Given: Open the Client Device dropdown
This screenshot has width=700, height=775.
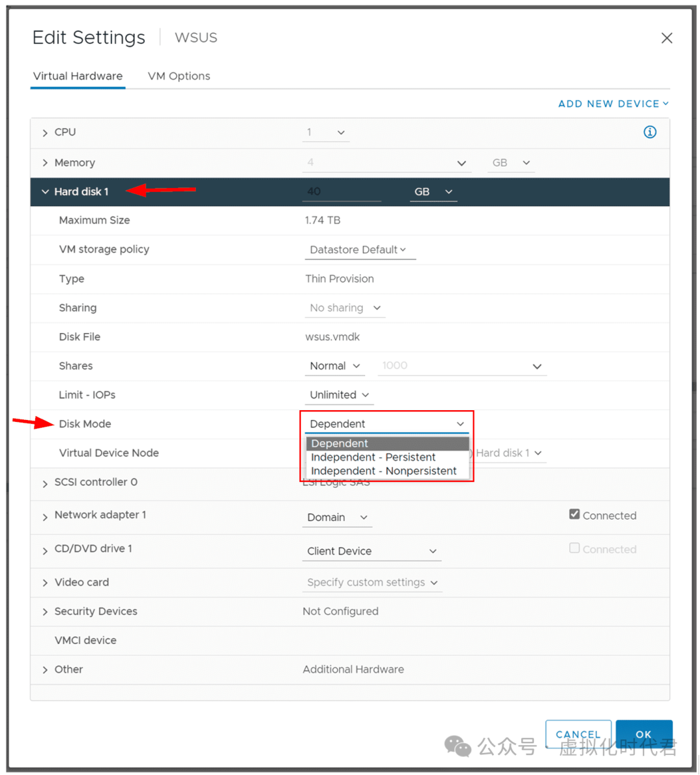Looking at the screenshot, I should (x=372, y=551).
